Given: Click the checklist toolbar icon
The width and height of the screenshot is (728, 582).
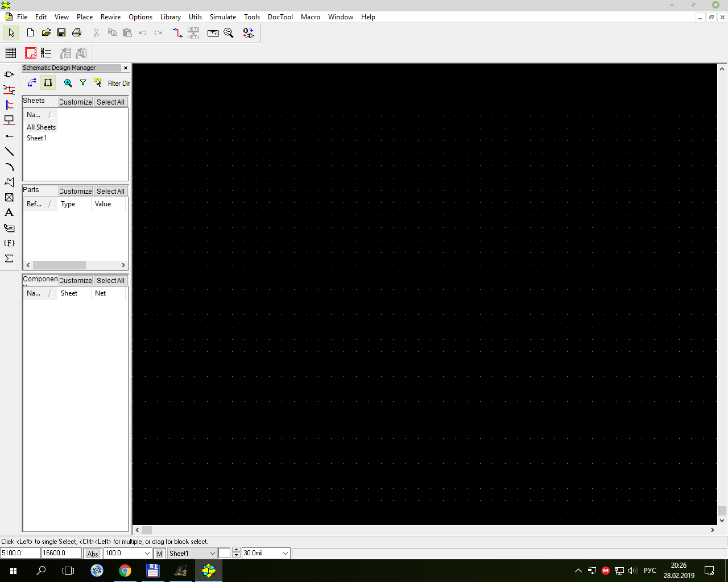Looking at the screenshot, I should coord(46,53).
